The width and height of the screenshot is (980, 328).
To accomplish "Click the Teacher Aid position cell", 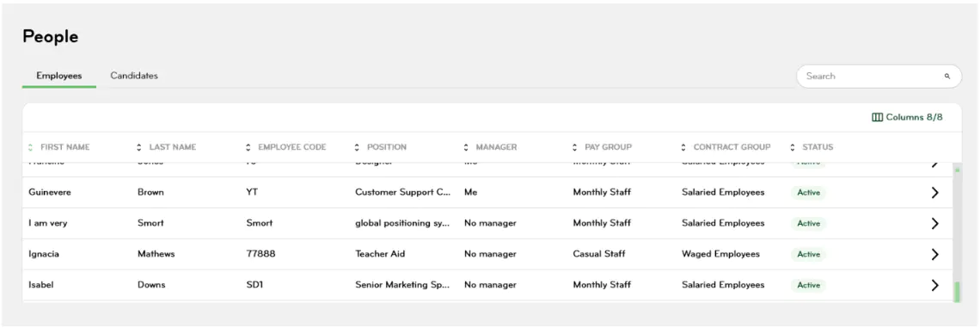I will 380,253.
